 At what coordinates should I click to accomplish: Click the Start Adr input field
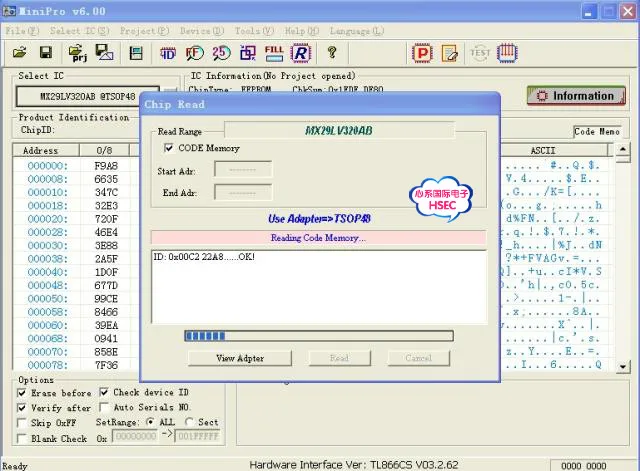click(243, 169)
